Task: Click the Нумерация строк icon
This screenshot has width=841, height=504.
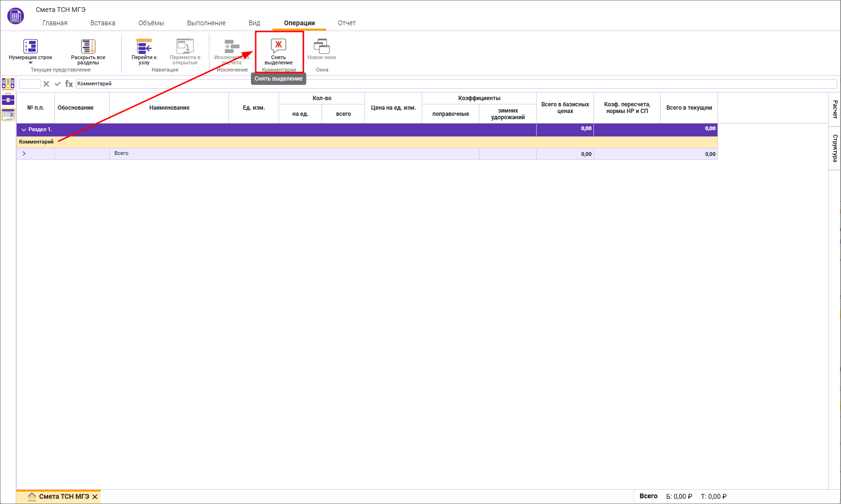Action: (x=30, y=46)
